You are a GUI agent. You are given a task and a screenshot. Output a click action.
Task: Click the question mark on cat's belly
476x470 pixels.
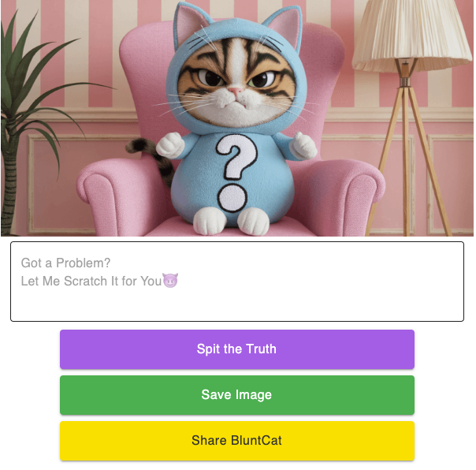coord(236,156)
